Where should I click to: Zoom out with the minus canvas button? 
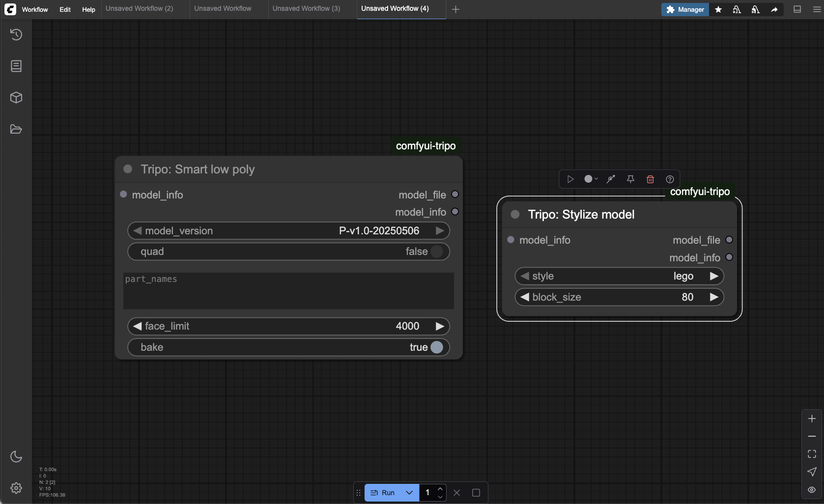point(812,436)
